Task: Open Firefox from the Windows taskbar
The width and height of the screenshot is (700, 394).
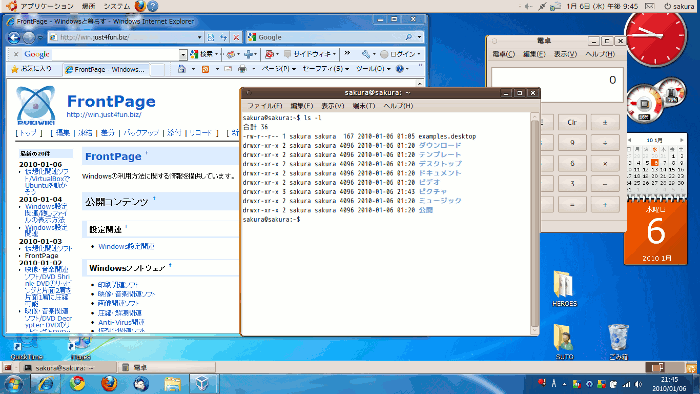Action: tap(108, 384)
